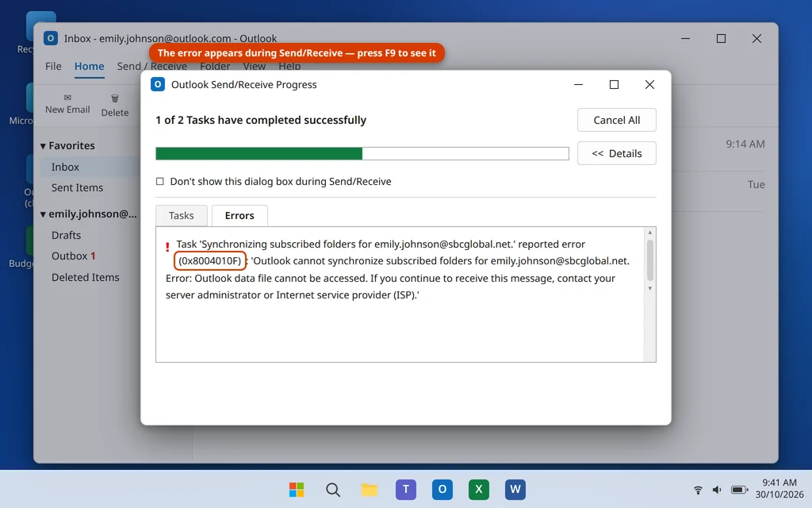Open the View ribbon tab

255,67
